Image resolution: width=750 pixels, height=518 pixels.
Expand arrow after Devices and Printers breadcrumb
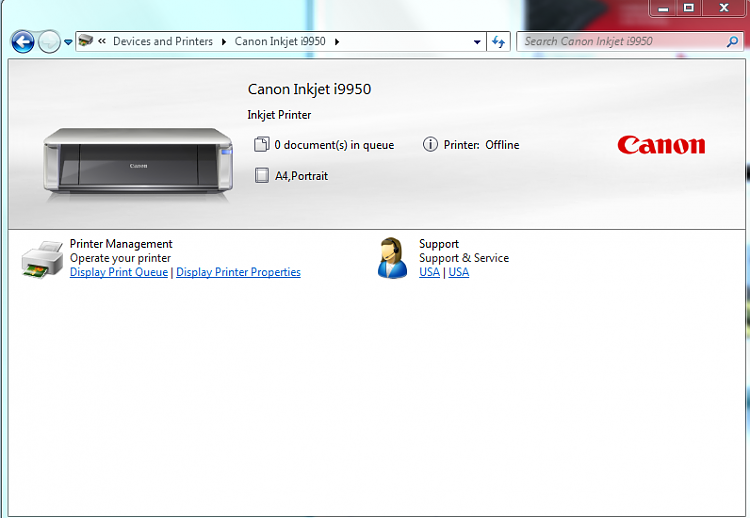click(x=224, y=42)
